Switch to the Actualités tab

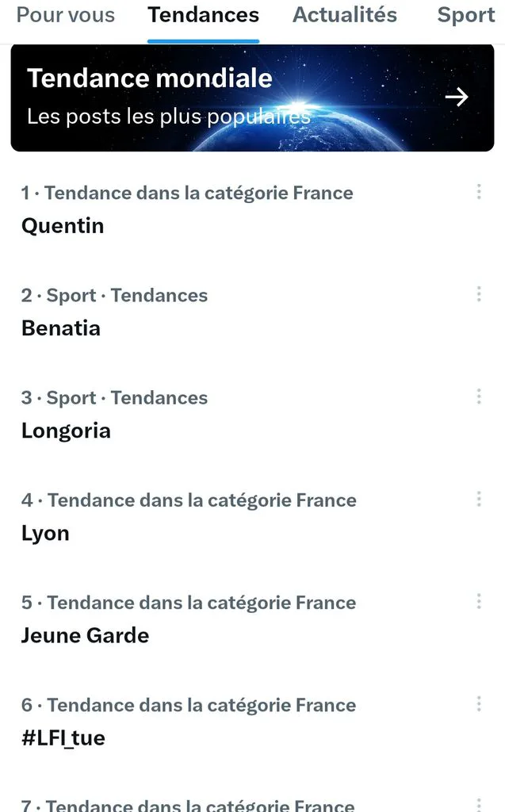[345, 15]
